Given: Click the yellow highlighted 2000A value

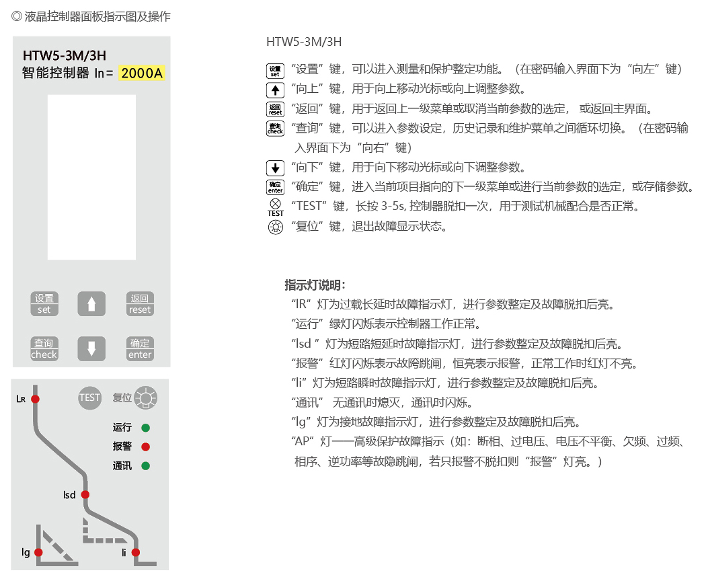Looking at the screenshot, I should coord(142,73).
